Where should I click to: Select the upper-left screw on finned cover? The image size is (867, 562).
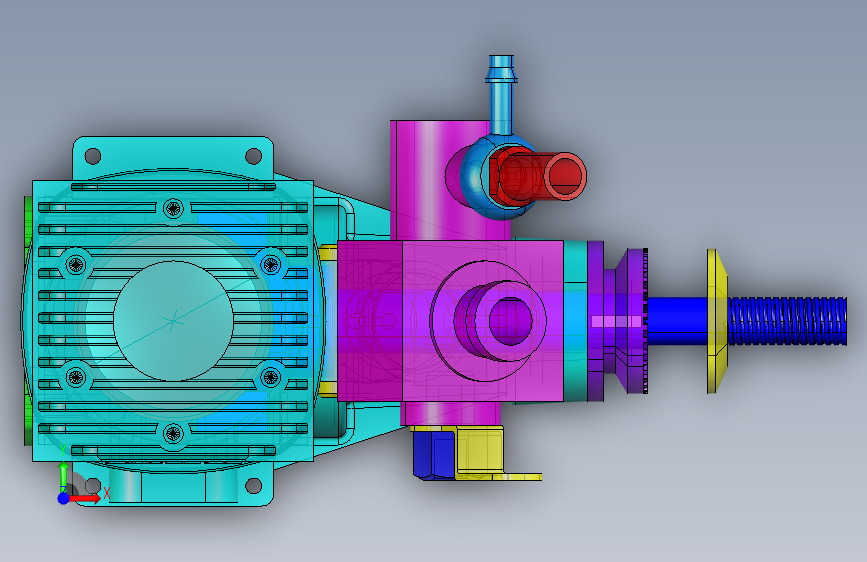tap(76, 264)
